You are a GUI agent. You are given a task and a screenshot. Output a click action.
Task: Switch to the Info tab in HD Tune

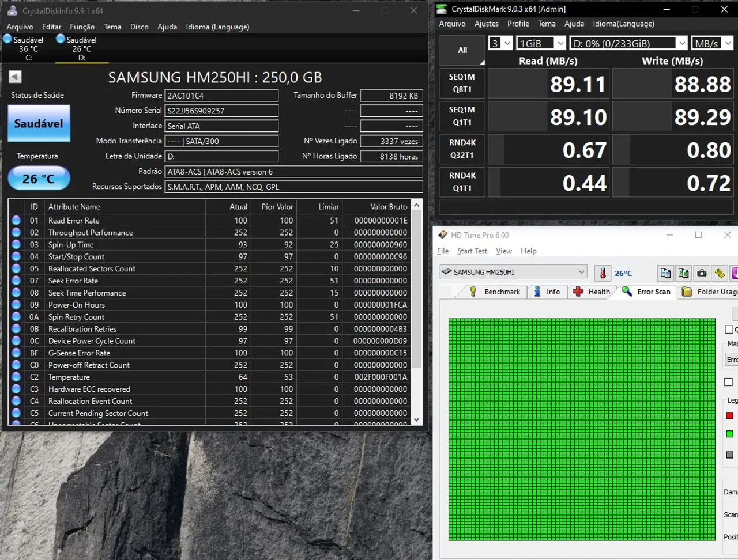click(x=547, y=292)
